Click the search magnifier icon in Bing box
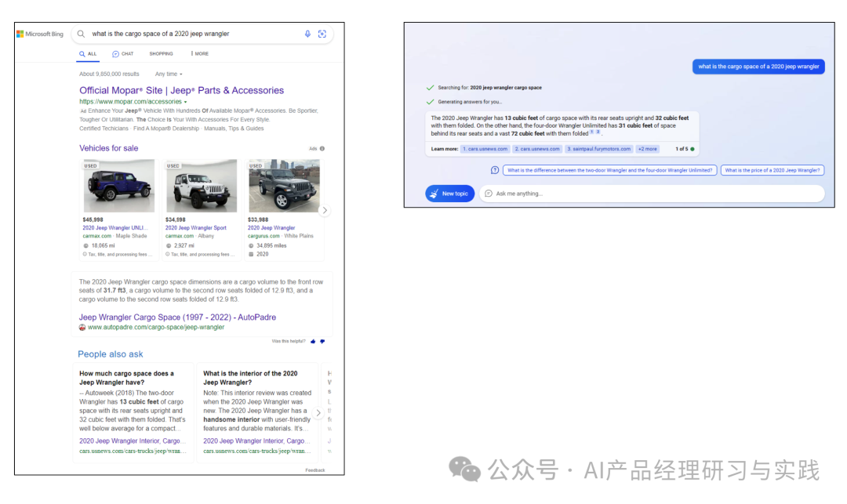This screenshot has height=504, width=847. coord(81,34)
